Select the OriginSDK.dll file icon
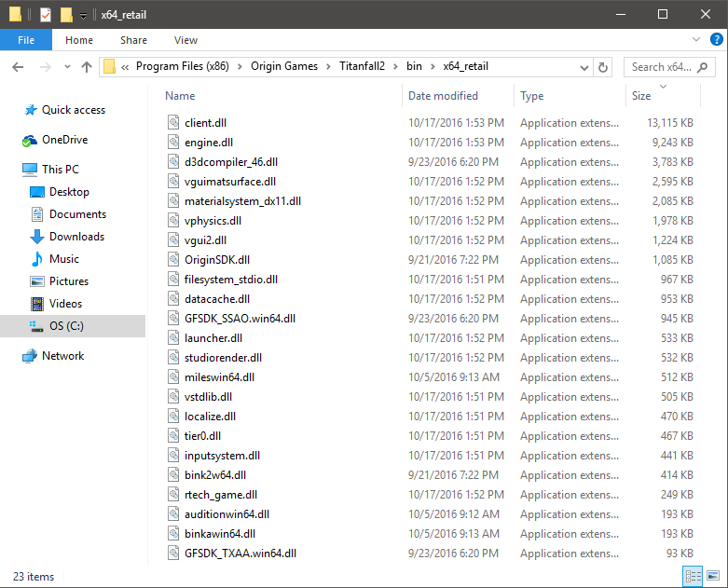728x588 pixels. 173,259
